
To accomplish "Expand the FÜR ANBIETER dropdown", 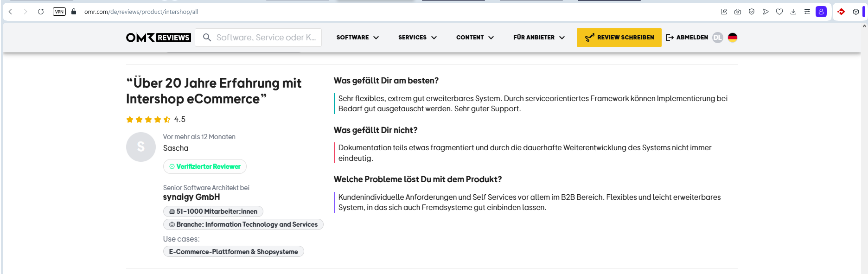I will [x=539, y=38].
